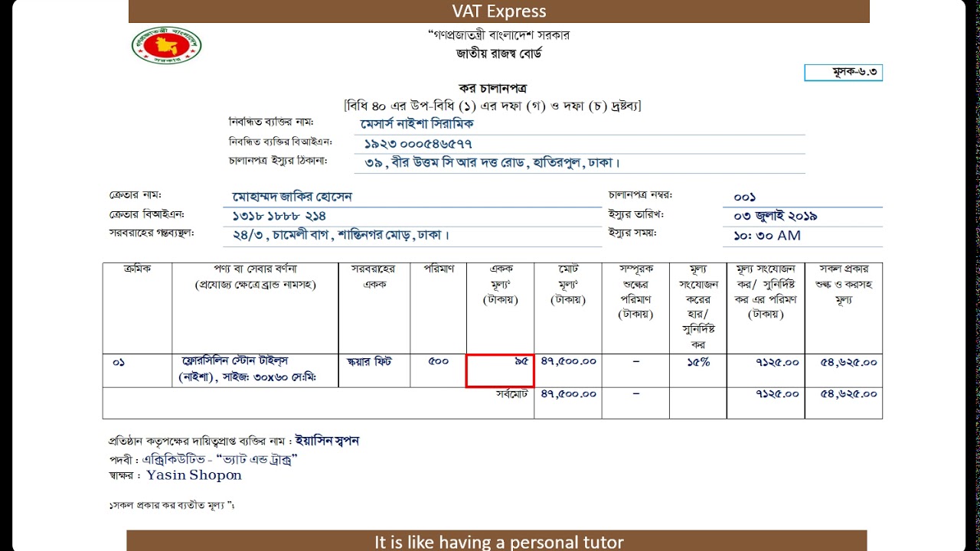Click the footnote about সকল প্রকার কর ব্যতীত মূল্য
Viewport: 980px width, 551px height.
click(171, 506)
